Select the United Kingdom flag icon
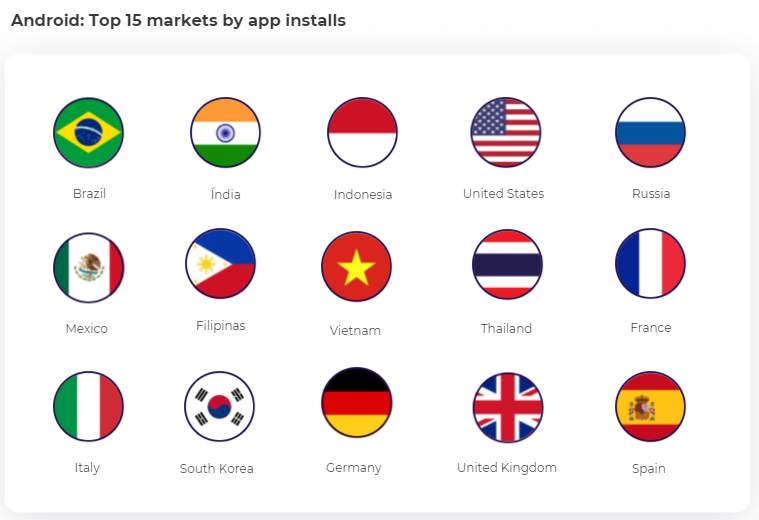The image size is (759, 520). tap(507, 406)
